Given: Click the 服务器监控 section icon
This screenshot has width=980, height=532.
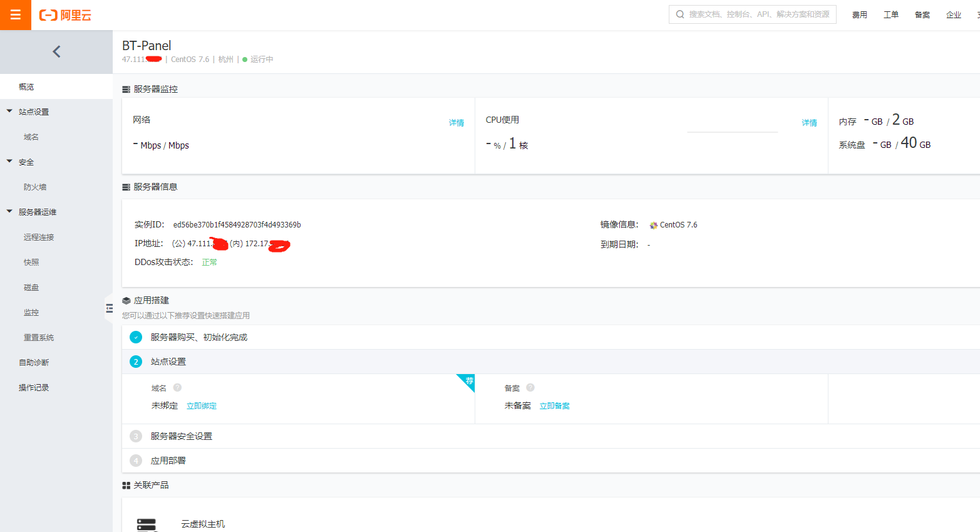Looking at the screenshot, I should [x=126, y=90].
